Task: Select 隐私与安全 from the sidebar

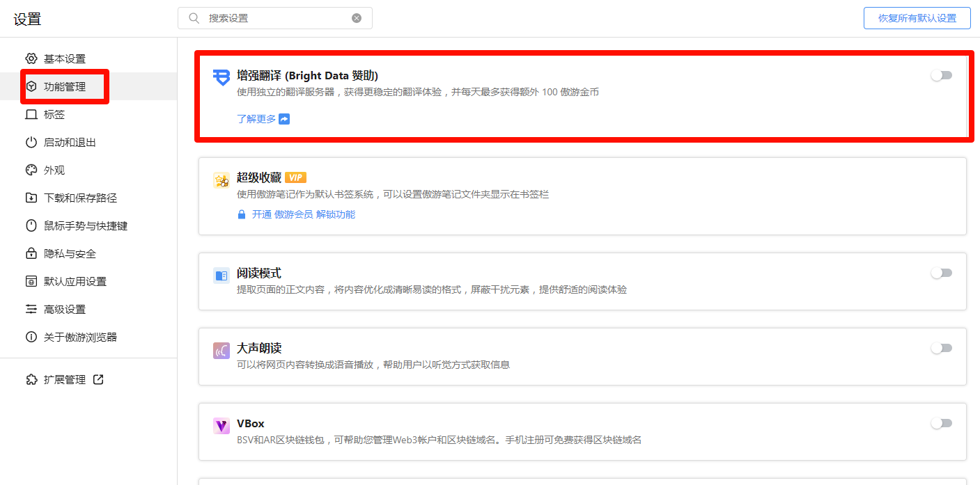Action: pos(70,253)
